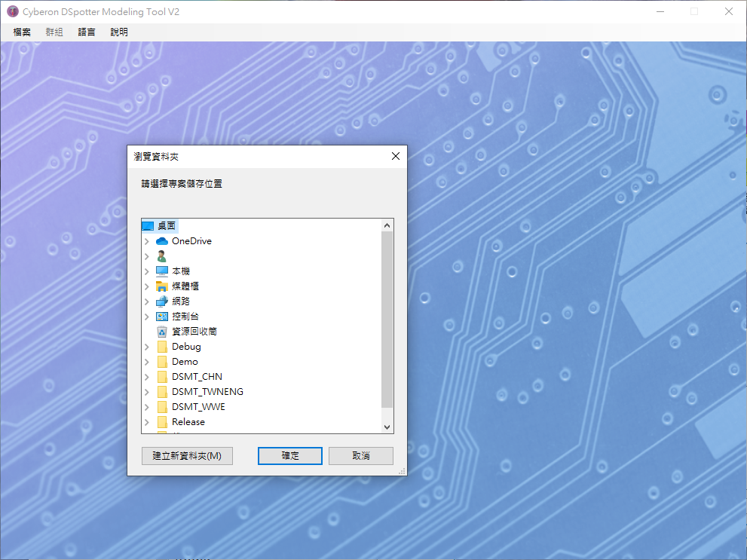Select the user profile folder icon

pyautogui.click(x=162, y=256)
